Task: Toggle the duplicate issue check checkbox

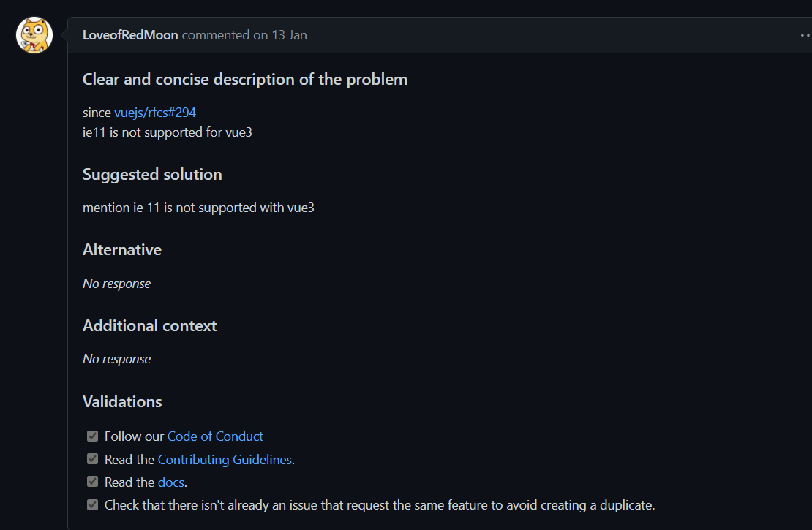Action: (92, 504)
